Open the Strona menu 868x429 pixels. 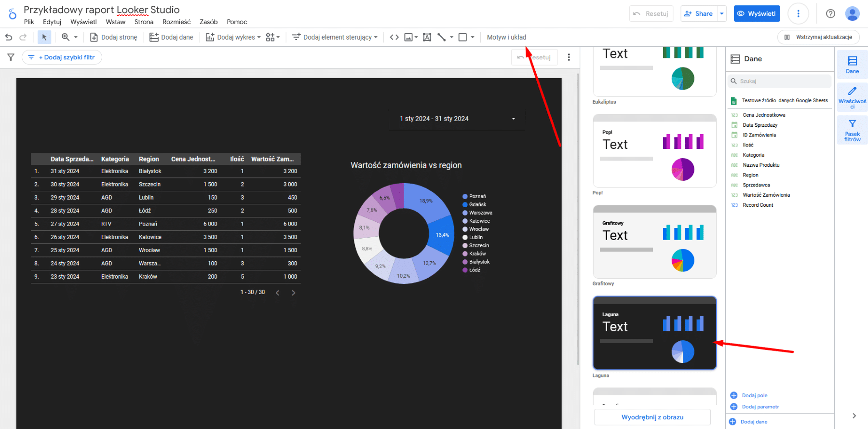point(144,22)
